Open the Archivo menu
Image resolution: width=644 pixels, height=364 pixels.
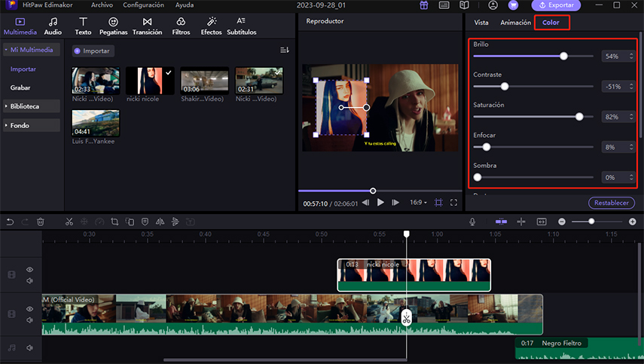pos(102,5)
